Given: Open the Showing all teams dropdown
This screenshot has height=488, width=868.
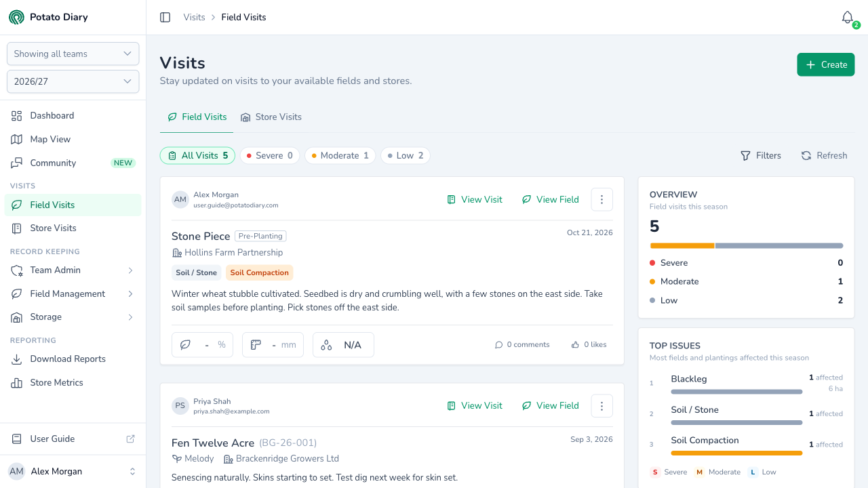Looking at the screenshot, I should (73, 54).
